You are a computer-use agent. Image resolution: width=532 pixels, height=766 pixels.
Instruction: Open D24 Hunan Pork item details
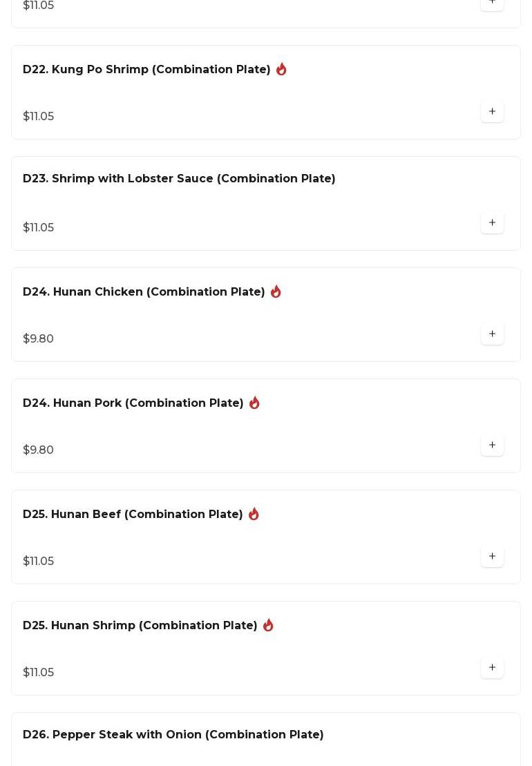[133, 403]
